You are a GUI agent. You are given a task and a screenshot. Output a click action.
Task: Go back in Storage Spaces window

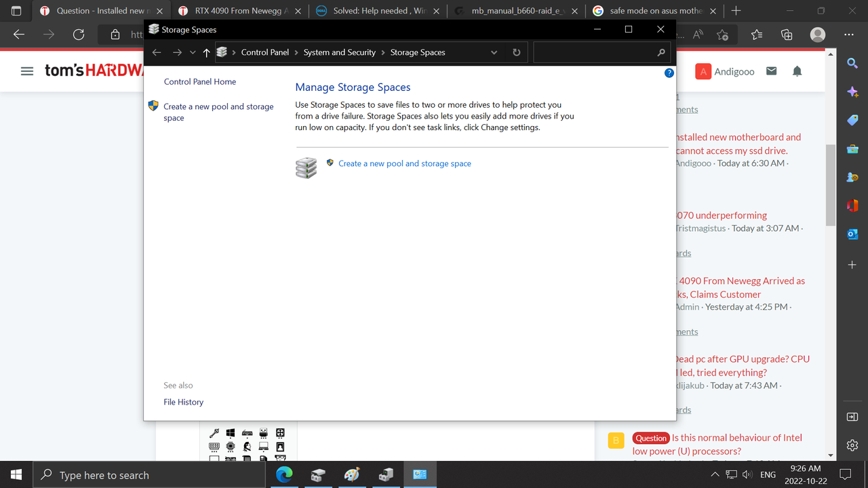click(157, 52)
